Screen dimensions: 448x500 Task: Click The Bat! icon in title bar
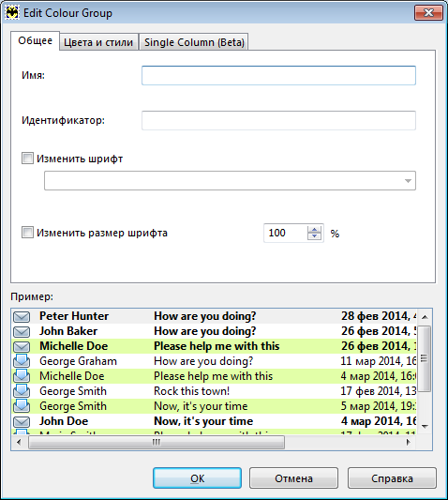pyautogui.click(x=12, y=13)
